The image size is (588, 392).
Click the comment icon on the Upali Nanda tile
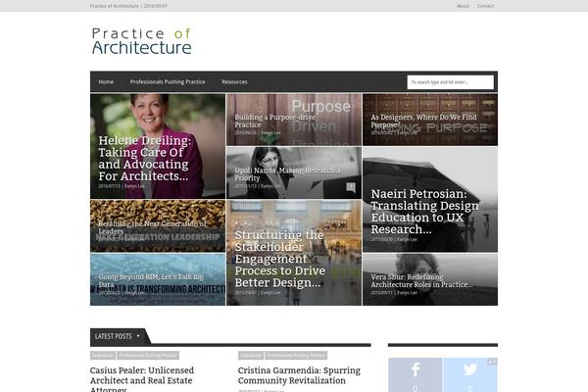coord(351,187)
